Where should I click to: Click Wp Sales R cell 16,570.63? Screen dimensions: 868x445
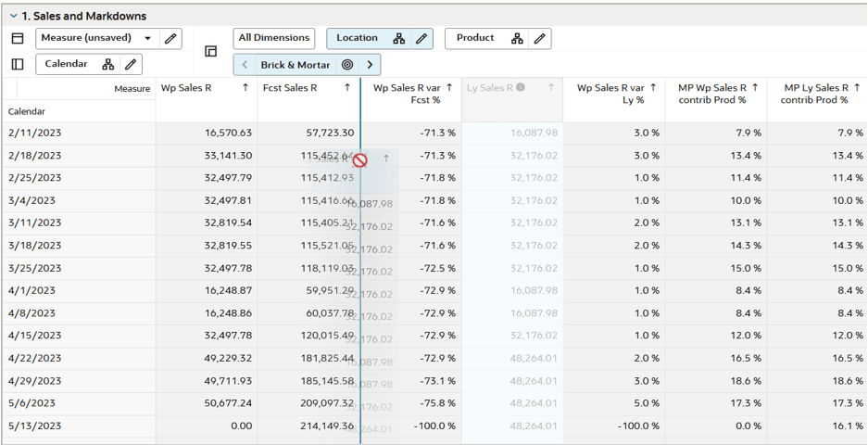(x=207, y=133)
